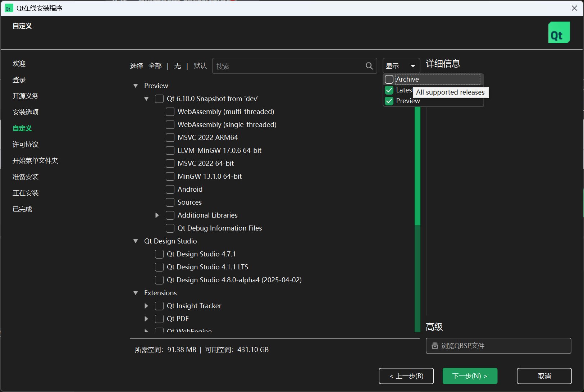This screenshot has width=584, height=392.
Task: Click the Qt logo in header
Action: (559, 32)
